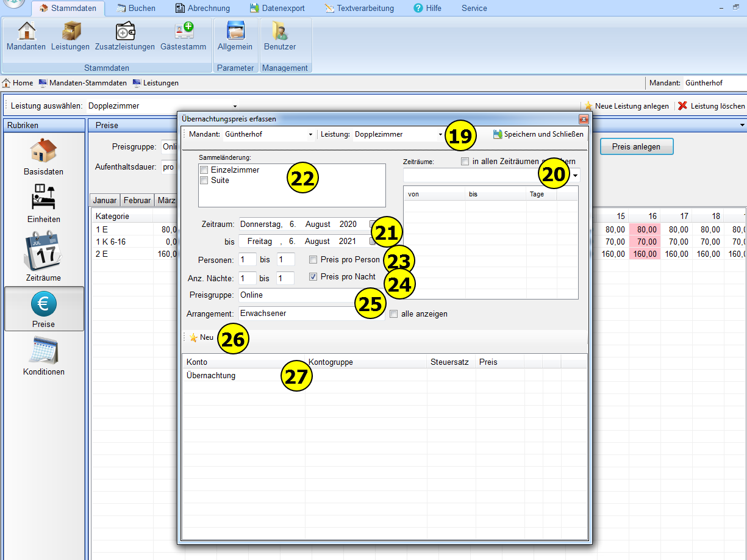Tick the Suite checkbox
Viewport: 747px width, 560px height.
[x=204, y=181]
